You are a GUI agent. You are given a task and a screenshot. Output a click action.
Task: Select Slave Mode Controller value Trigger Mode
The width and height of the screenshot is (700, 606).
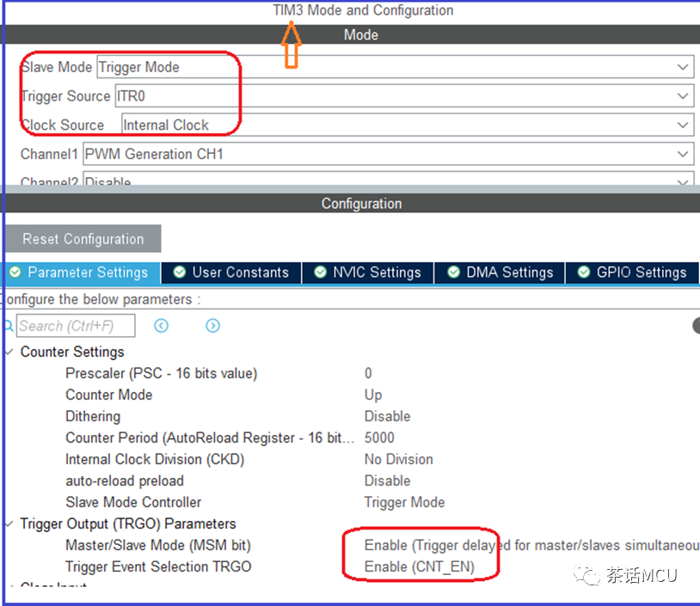(x=404, y=503)
